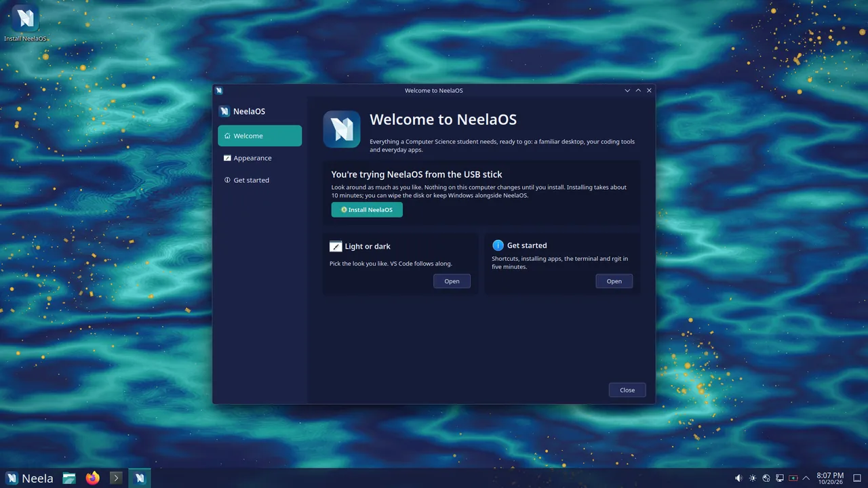Click the window menu icon in the title bar
The image size is (868, 488).
tap(219, 90)
